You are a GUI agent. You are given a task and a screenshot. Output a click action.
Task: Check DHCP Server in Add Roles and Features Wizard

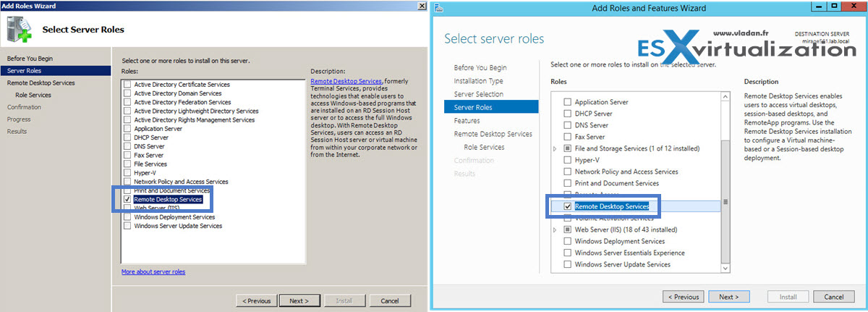(567, 114)
